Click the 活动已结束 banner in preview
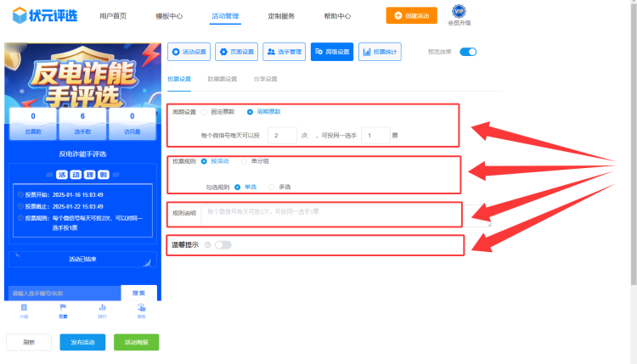637x364 pixels. [82, 260]
